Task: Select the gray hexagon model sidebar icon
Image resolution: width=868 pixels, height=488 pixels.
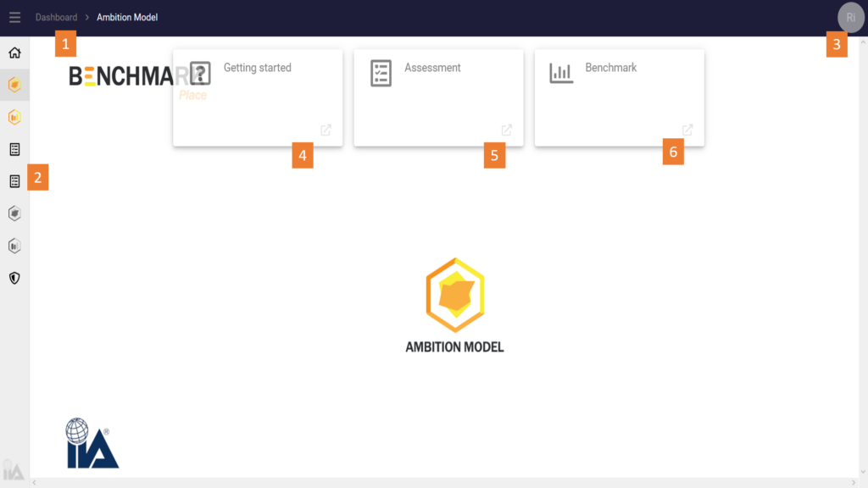Action: [x=15, y=213]
